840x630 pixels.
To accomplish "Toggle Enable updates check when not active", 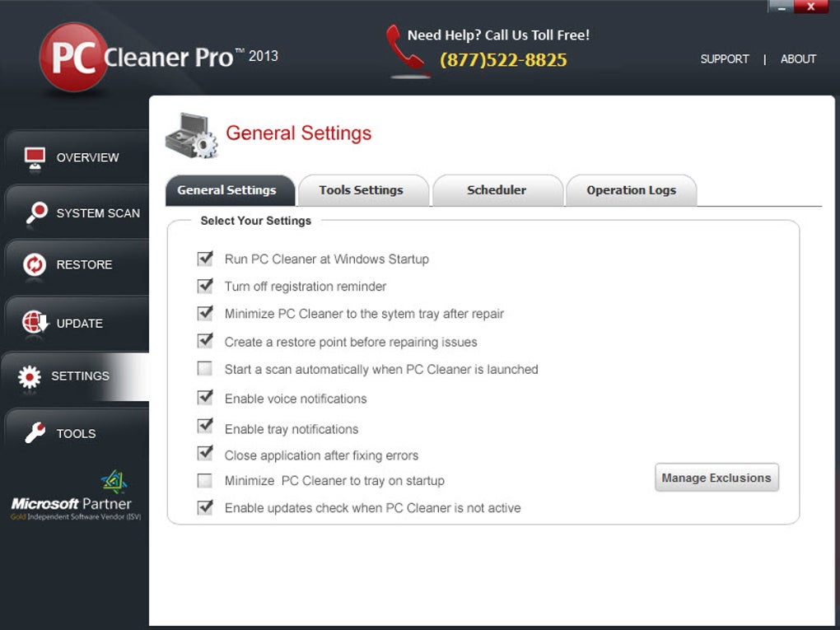I will point(205,507).
